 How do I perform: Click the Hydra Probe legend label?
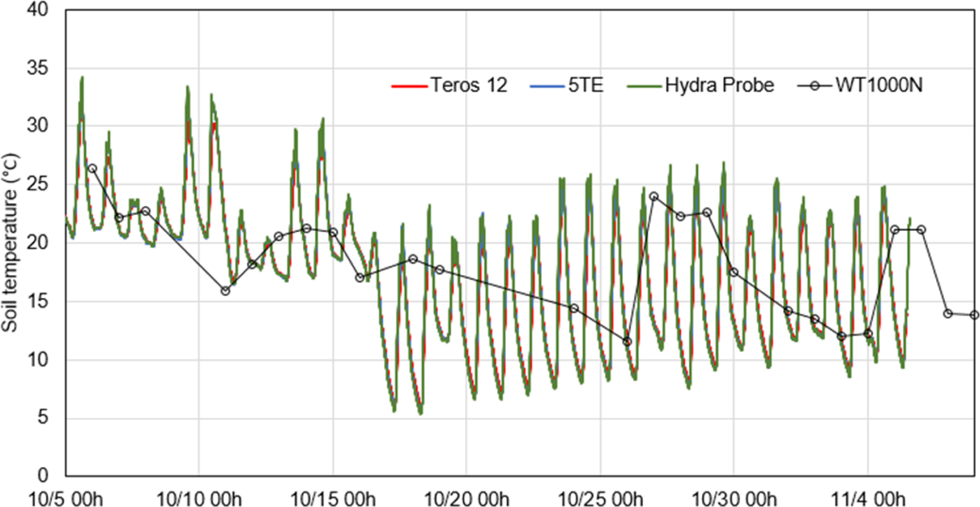(719, 85)
